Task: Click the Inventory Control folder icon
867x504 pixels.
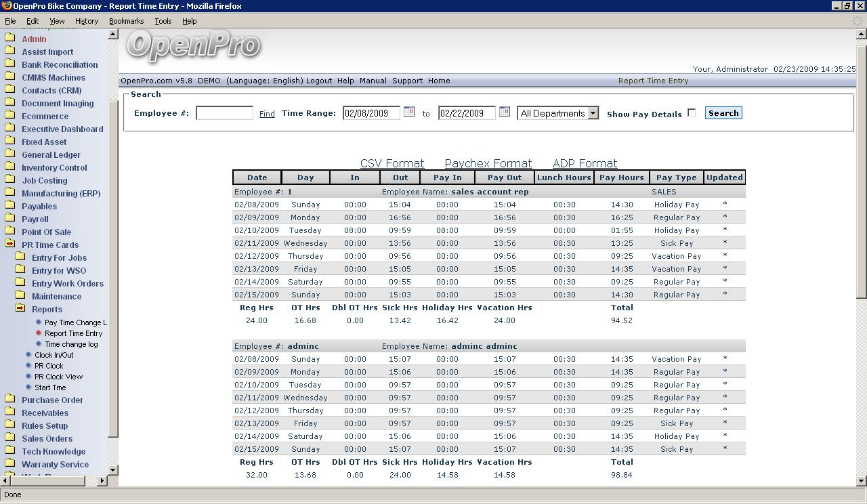Action: pos(10,167)
